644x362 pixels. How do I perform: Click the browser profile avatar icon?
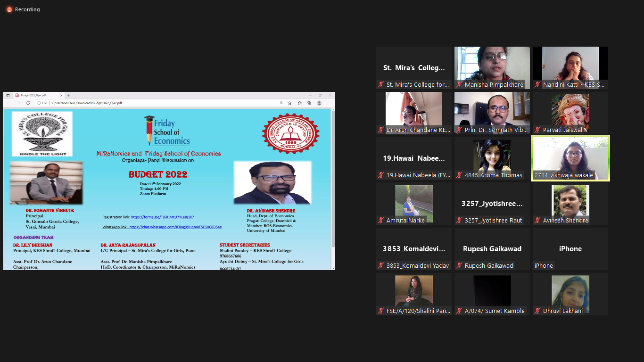tap(319, 103)
